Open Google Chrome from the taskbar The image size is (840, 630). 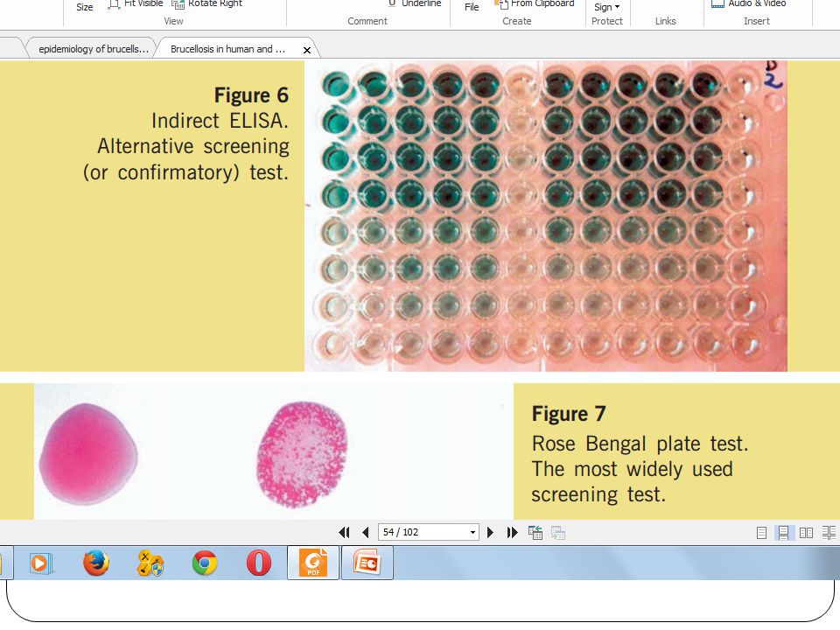[x=205, y=563]
